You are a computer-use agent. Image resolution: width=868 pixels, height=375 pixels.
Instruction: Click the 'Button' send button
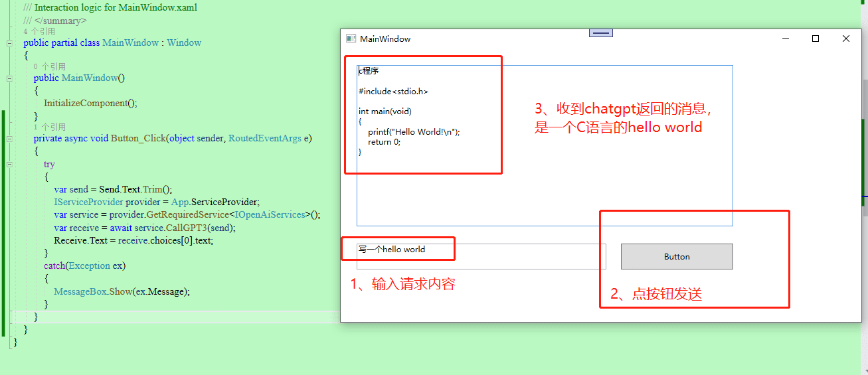(x=677, y=257)
